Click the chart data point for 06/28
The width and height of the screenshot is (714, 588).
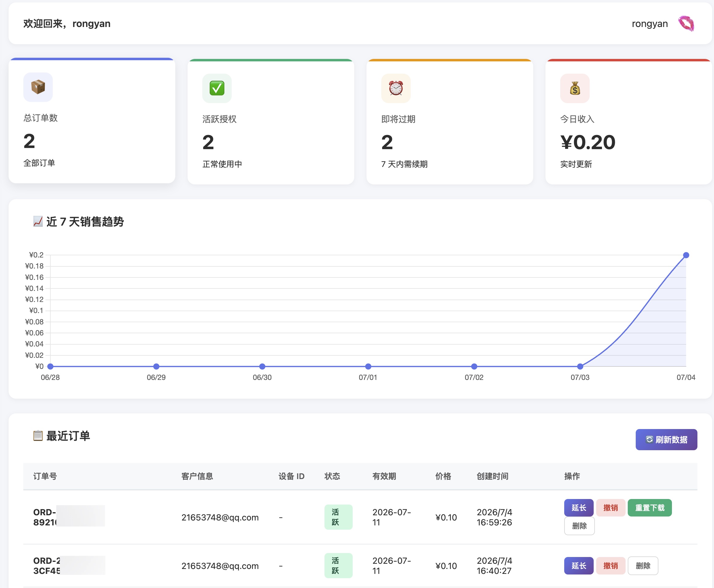pyautogui.click(x=50, y=366)
